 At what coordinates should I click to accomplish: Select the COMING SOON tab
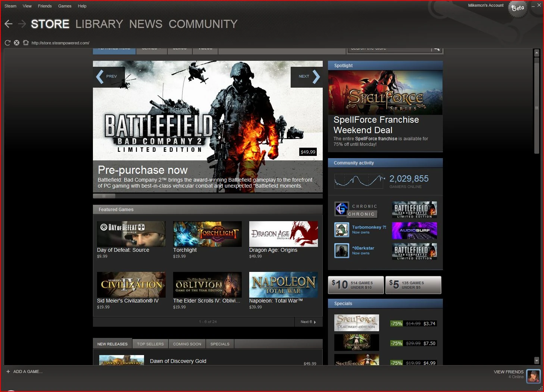[x=187, y=344]
